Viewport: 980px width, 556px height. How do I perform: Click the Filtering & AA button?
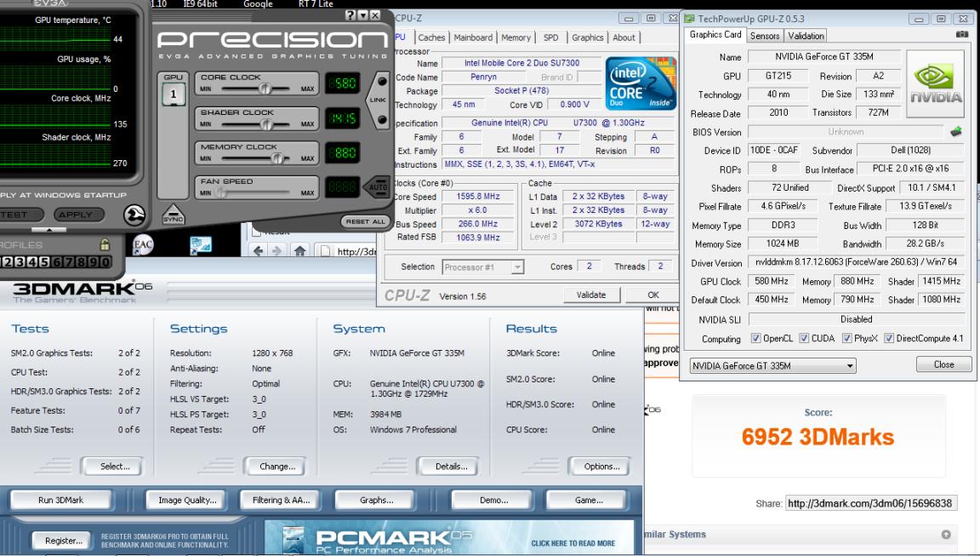click(281, 500)
